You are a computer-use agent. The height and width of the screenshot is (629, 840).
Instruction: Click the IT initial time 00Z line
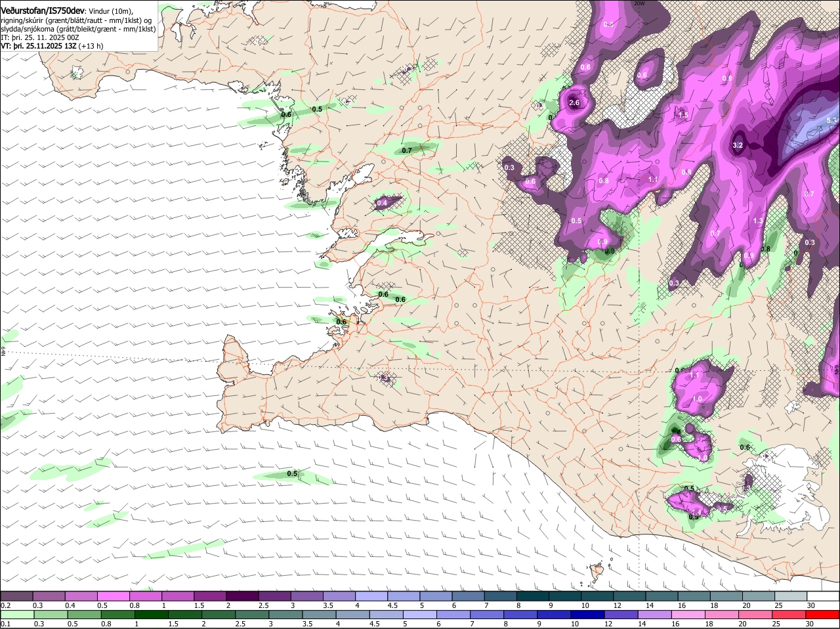[40, 37]
